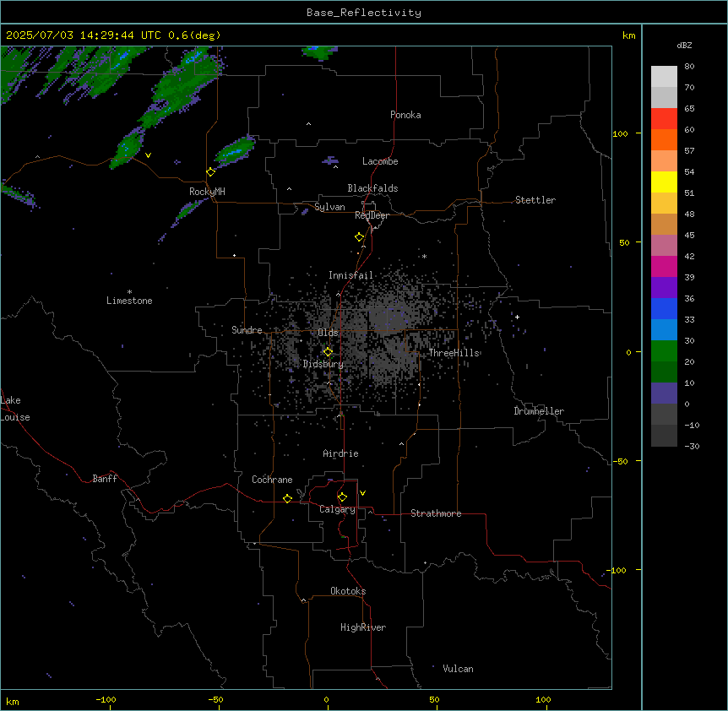The width and height of the screenshot is (728, 711).
Task: Click the yellow diamond marker near Didsbury
Action: [328, 352]
